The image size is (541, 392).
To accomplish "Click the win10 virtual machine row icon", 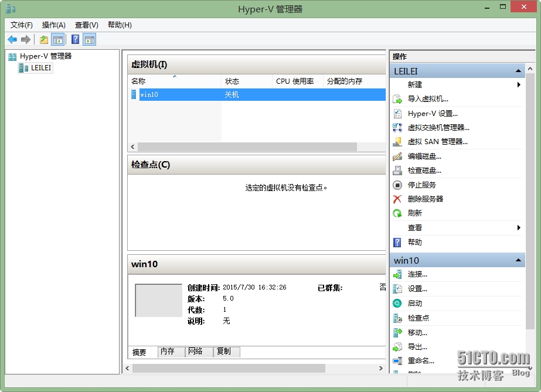I will tap(134, 94).
